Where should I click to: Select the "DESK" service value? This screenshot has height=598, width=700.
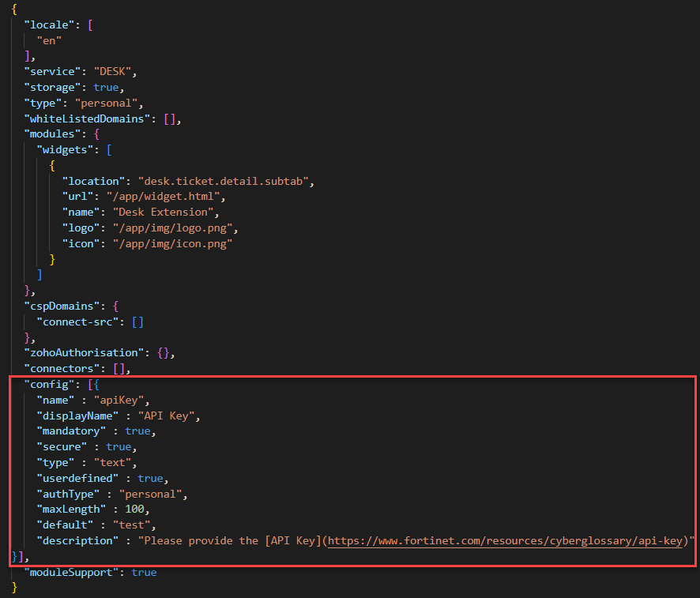click(x=112, y=71)
